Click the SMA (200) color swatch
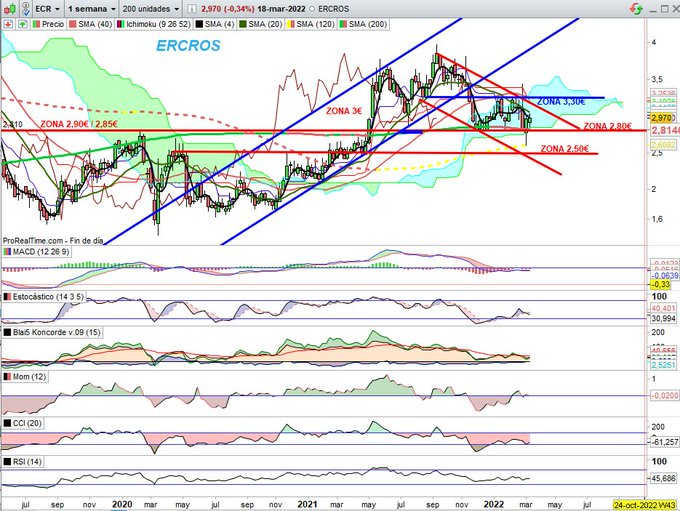680x511 pixels. point(343,24)
